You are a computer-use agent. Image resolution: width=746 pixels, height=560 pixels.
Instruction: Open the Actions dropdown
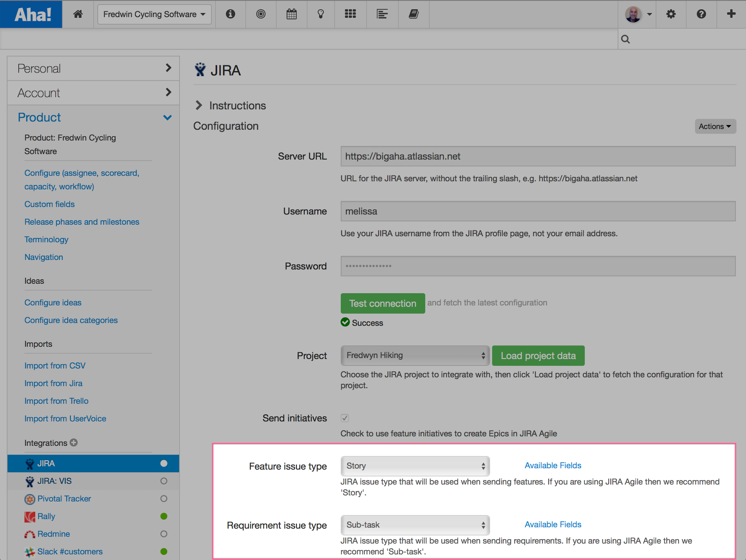715,126
